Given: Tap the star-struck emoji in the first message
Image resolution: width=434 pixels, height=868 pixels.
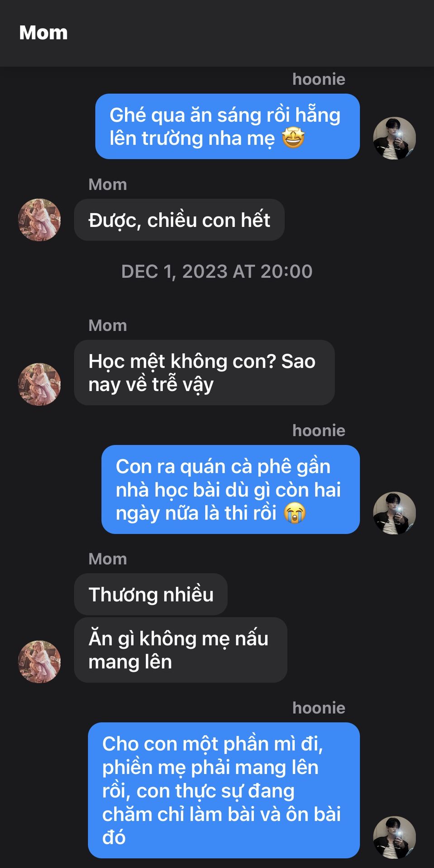Looking at the screenshot, I should pos(293,138).
